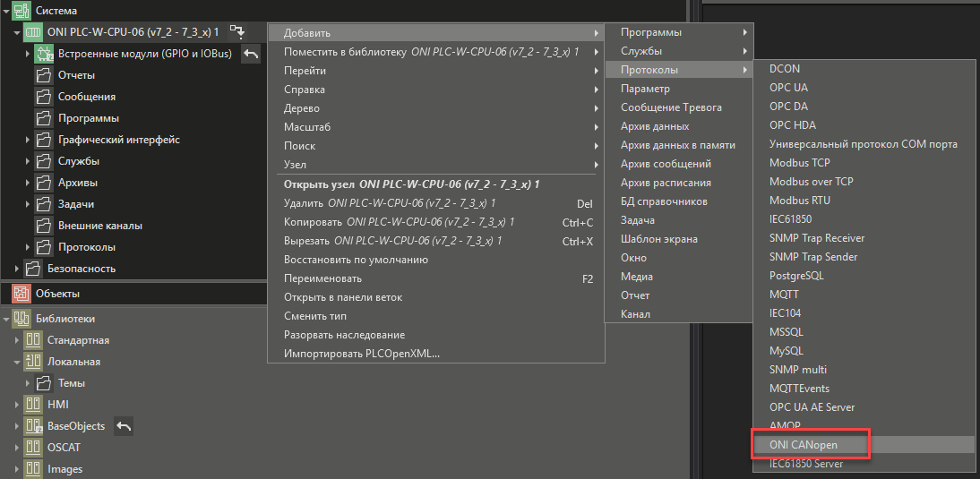Click the Images library icon
Screen dimensions: 980x479
(x=32, y=469)
